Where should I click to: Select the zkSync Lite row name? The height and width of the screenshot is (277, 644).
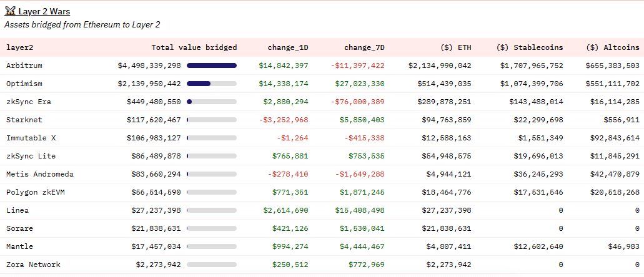click(x=31, y=156)
